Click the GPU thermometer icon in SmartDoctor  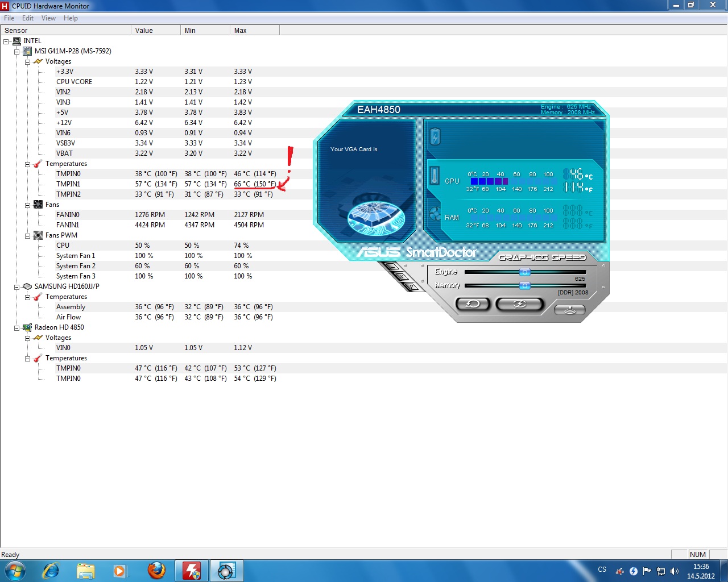(435, 176)
